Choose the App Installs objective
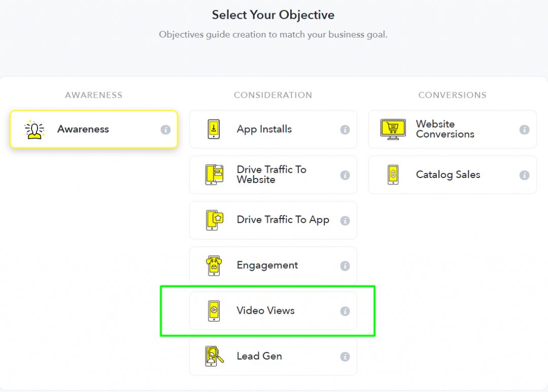This screenshot has height=392, width=548. pyautogui.click(x=273, y=129)
